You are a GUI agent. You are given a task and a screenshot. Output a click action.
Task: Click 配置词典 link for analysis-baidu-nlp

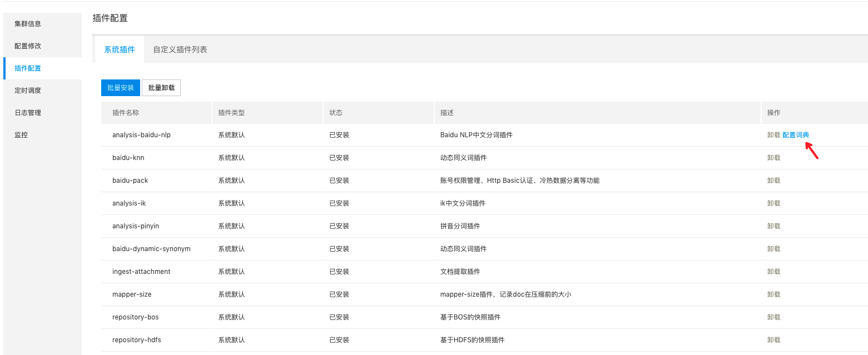(796, 135)
